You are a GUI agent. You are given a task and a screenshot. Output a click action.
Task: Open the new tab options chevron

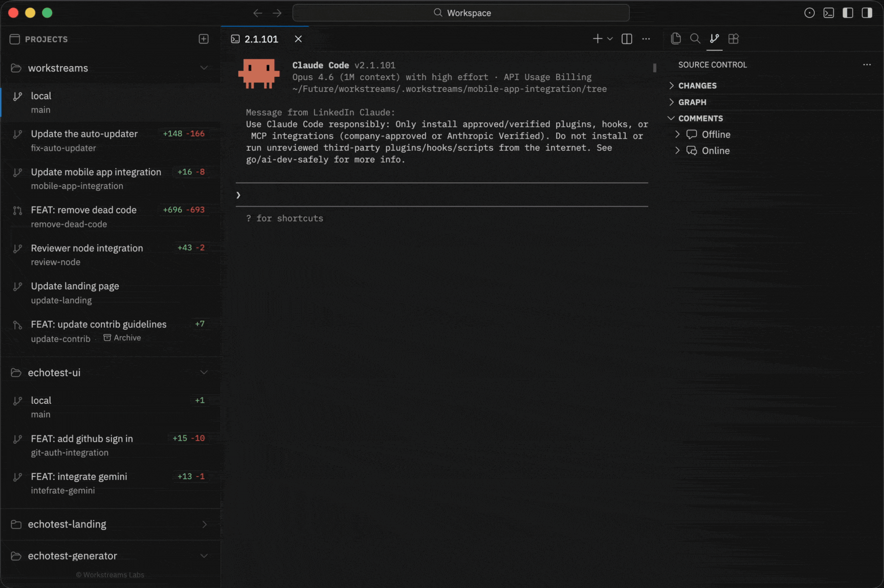[x=609, y=38]
